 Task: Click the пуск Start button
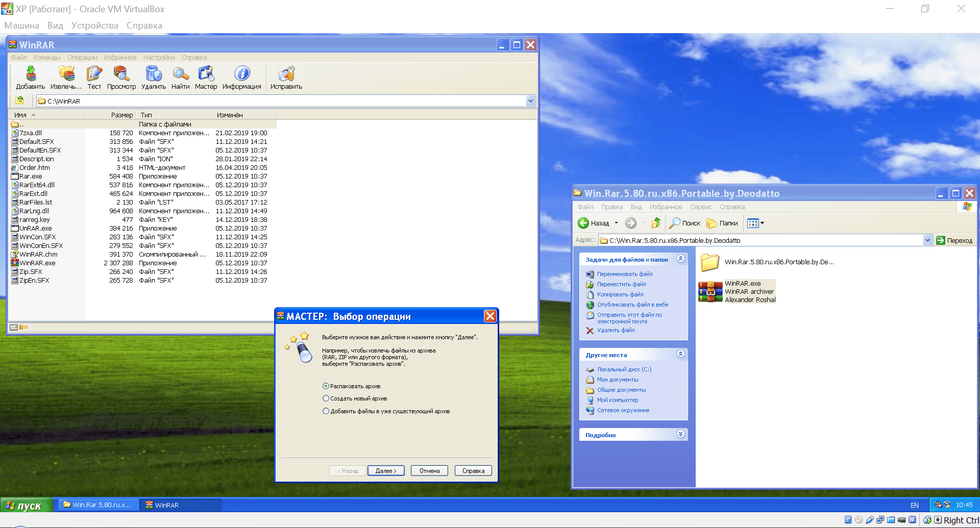click(27, 505)
